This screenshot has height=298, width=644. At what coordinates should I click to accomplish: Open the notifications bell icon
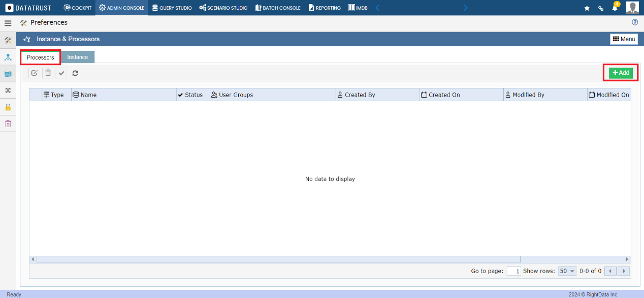click(615, 8)
